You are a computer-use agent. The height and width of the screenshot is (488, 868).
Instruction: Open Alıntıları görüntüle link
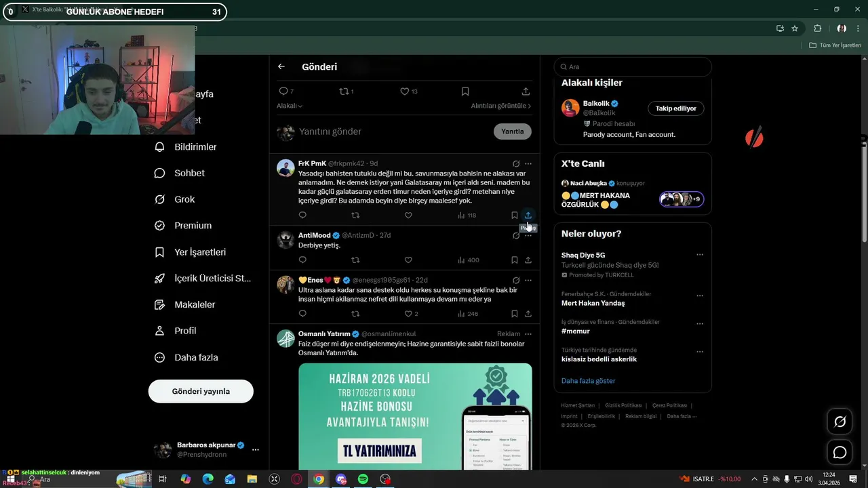point(501,106)
